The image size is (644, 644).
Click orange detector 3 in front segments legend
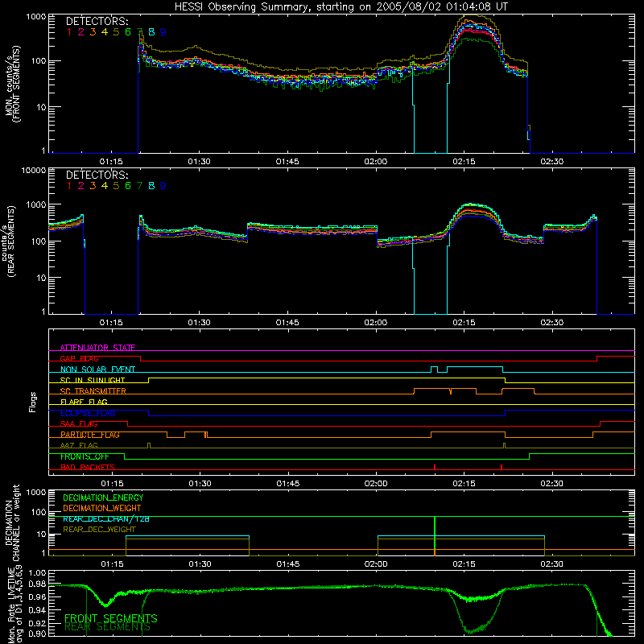pyautogui.click(x=93, y=32)
